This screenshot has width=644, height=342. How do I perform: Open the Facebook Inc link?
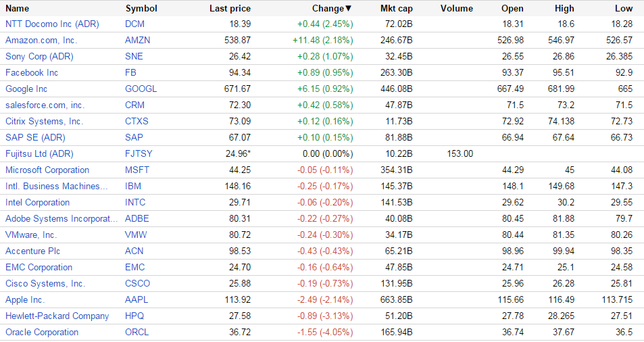point(32,72)
